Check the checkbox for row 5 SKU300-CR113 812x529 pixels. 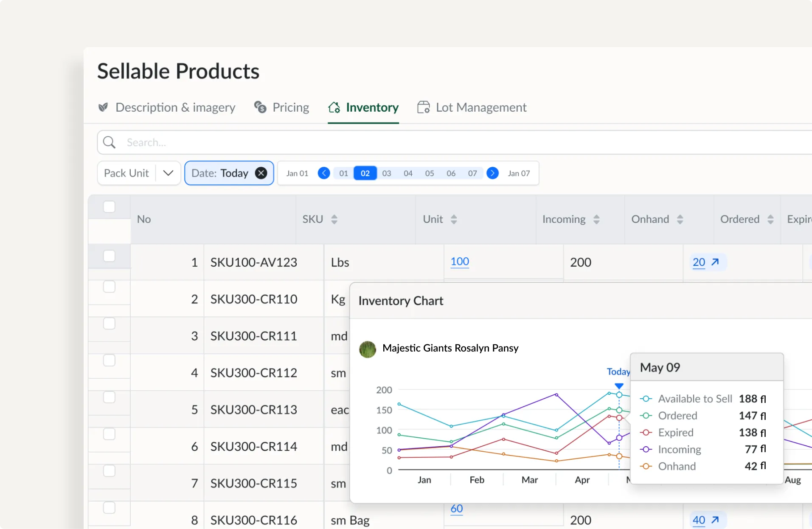pyautogui.click(x=109, y=397)
